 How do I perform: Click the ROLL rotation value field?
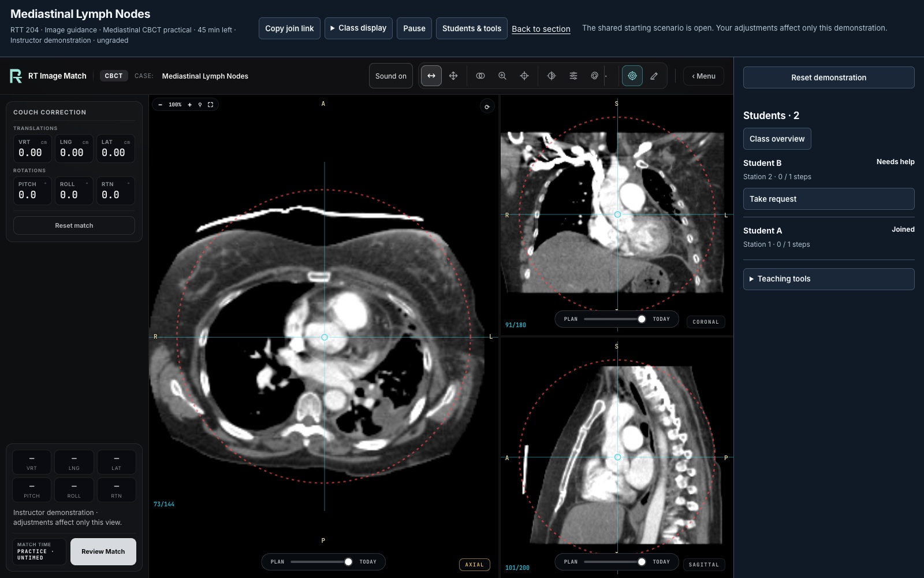[x=74, y=191]
